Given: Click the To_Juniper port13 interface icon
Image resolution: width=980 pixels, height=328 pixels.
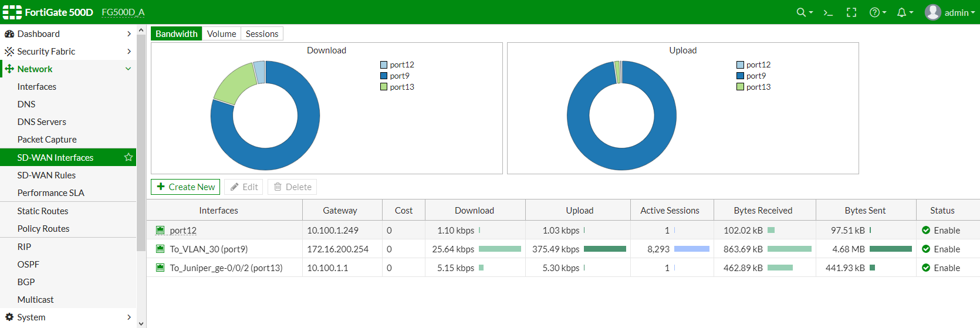Looking at the screenshot, I should tap(160, 268).
